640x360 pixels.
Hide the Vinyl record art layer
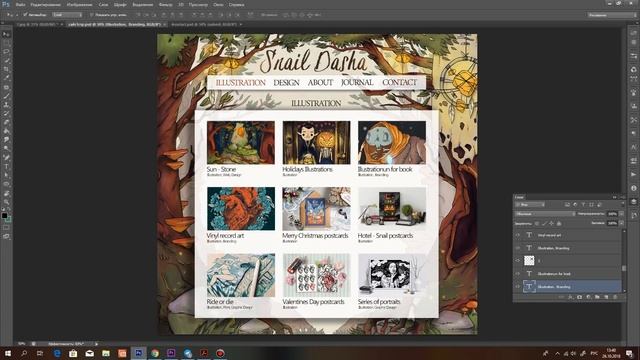pyautogui.click(x=518, y=235)
